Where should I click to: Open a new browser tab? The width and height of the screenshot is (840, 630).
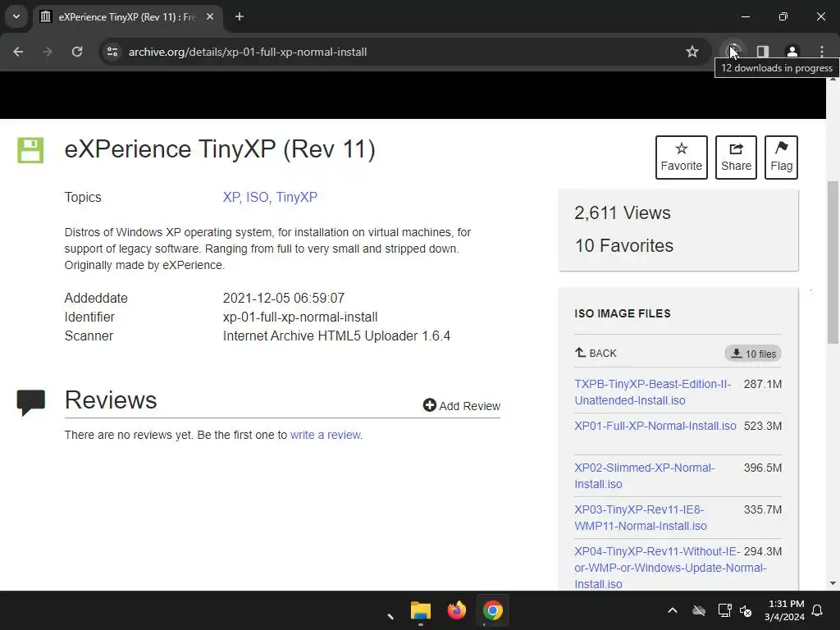click(x=240, y=16)
